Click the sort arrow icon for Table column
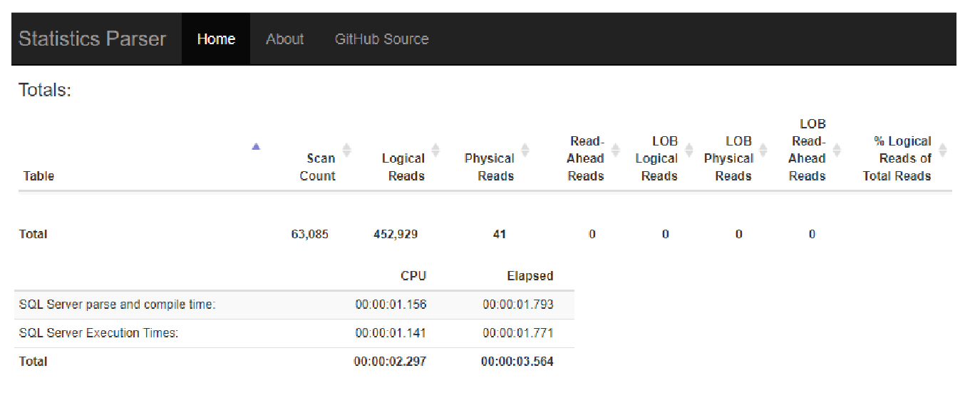 [256, 147]
